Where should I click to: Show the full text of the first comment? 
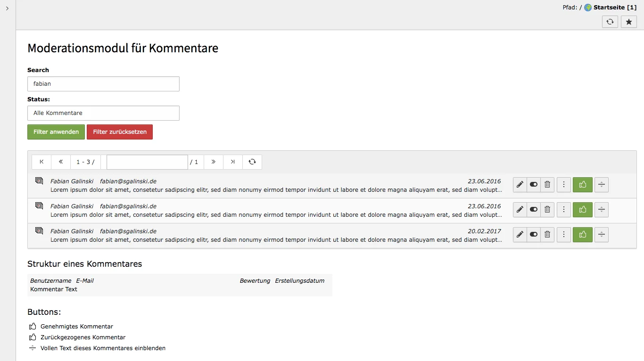click(x=601, y=185)
